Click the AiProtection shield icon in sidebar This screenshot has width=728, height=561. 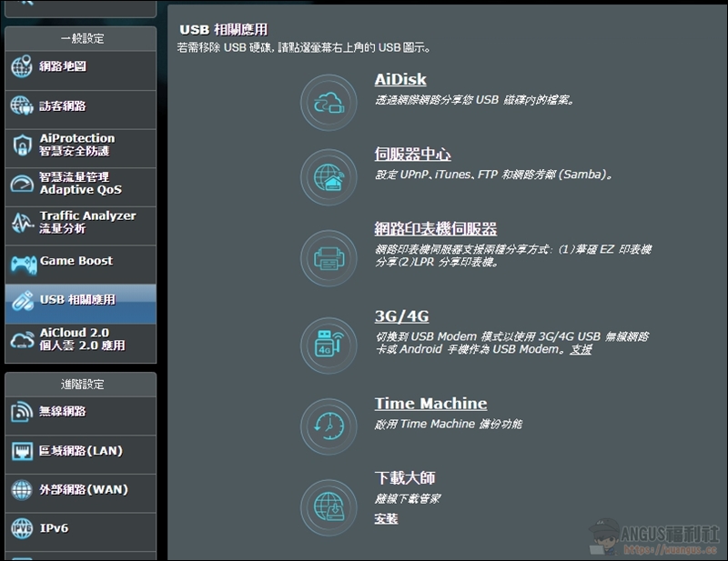point(23,145)
